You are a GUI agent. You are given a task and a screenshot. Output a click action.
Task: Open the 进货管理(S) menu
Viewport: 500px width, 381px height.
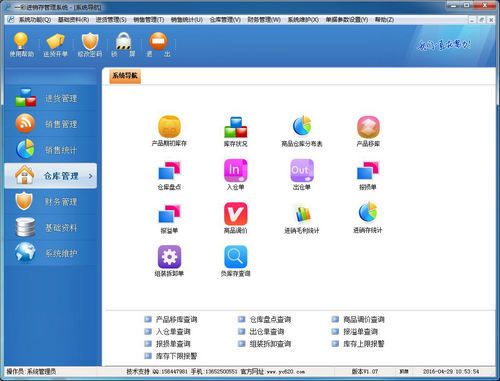[111, 20]
